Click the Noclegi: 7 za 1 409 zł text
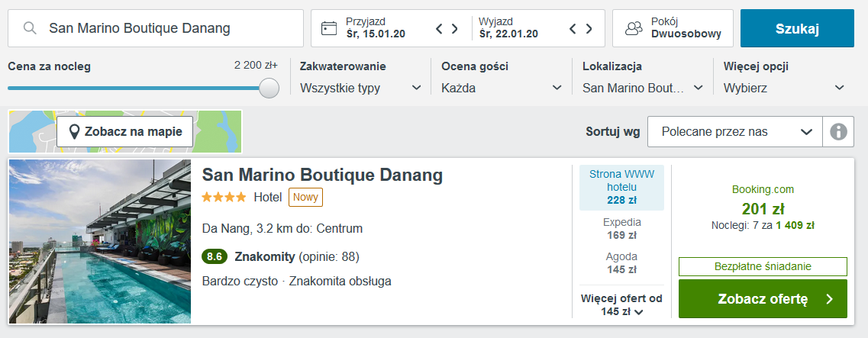Image resolution: width=868 pixels, height=338 pixels. 763,225
